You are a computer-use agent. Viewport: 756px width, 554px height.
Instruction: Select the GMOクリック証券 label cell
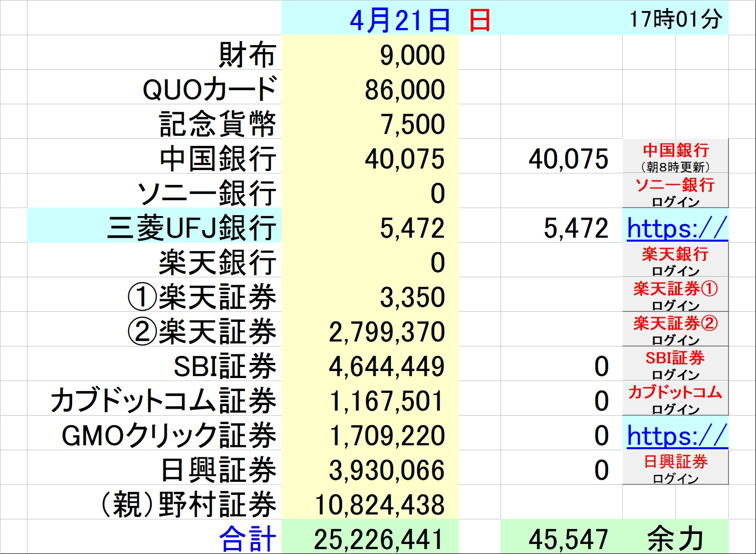point(154,433)
